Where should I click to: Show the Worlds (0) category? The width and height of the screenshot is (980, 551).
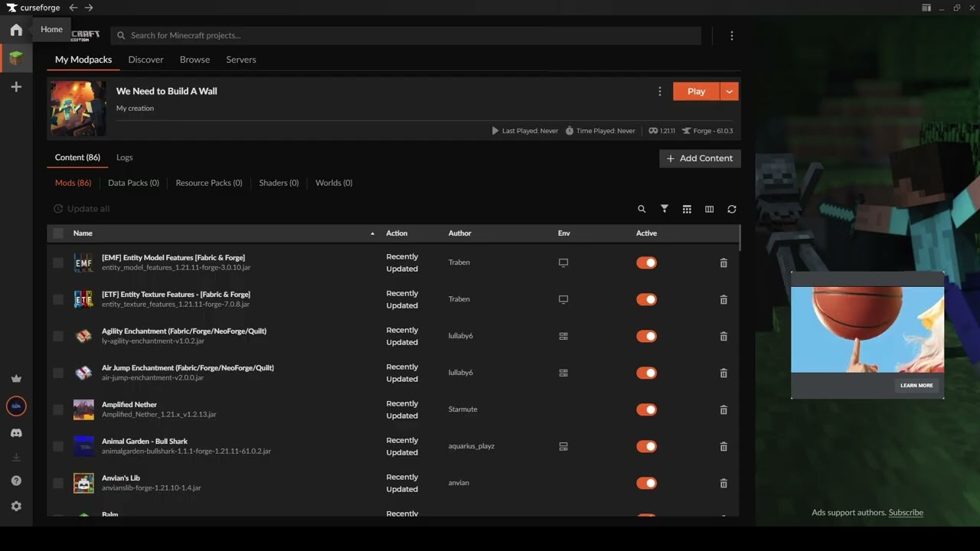coord(334,183)
